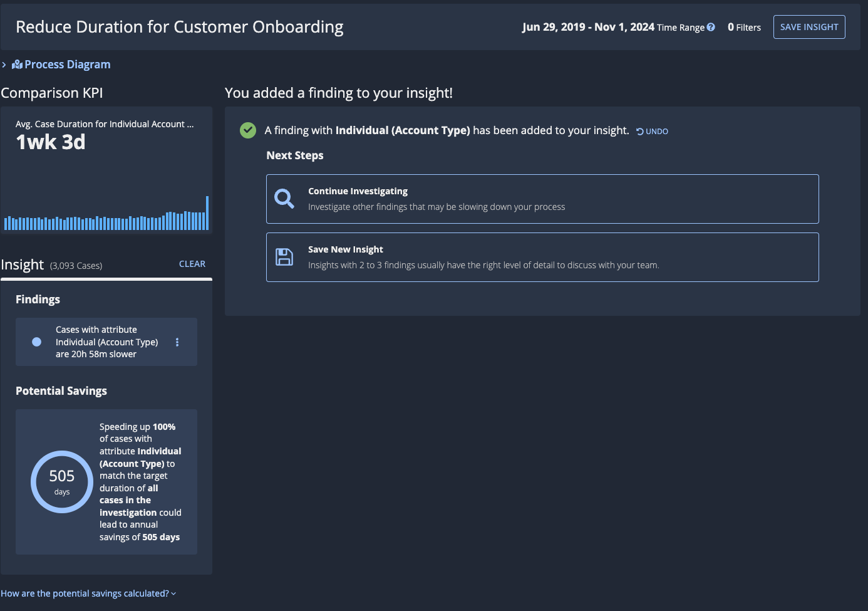Screen dimensions: 868x611
Task: Click the Reduce Duration for Customer Onboarding title
Action: click(x=180, y=27)
